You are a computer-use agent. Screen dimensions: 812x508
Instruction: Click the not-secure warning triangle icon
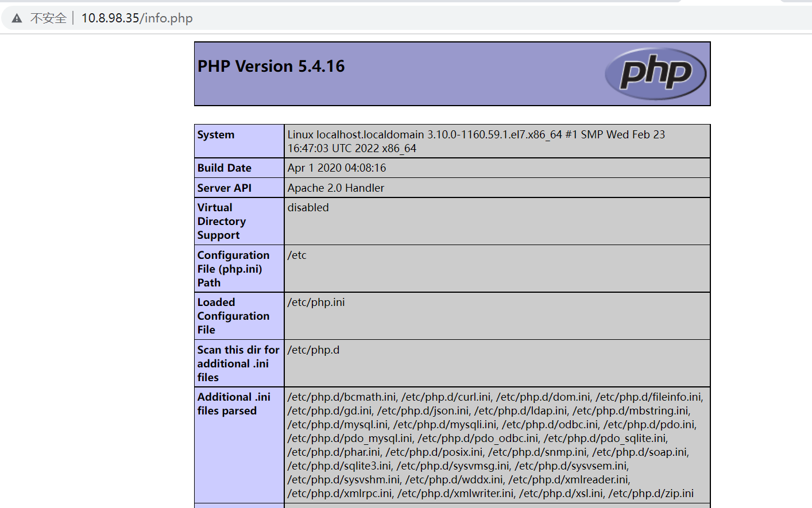coord(17,18)
